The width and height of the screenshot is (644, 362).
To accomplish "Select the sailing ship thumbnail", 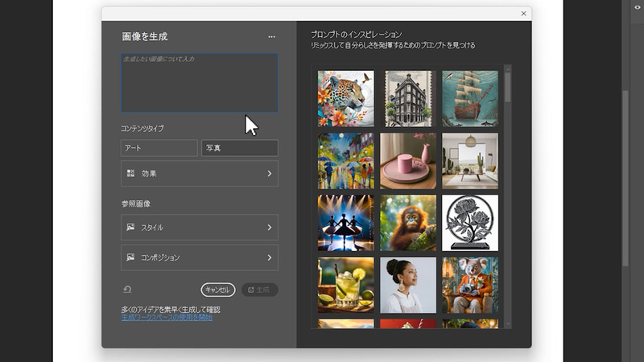I will coord(470,98).
